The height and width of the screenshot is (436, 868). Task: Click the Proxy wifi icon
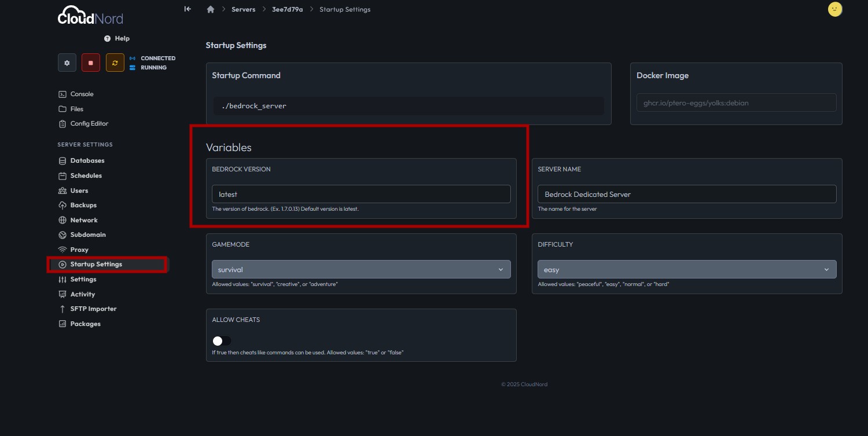pos(62,250)
